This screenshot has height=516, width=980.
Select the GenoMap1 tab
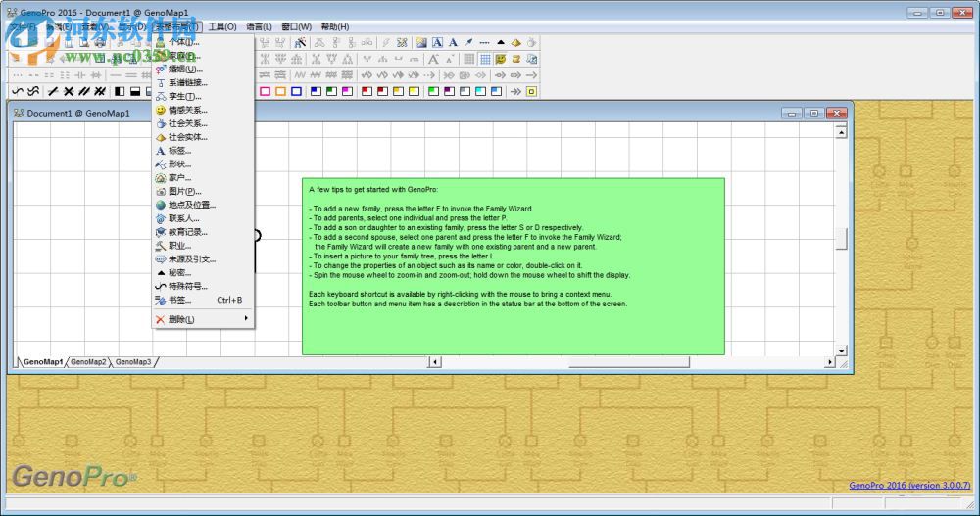[x=43, y=361]
